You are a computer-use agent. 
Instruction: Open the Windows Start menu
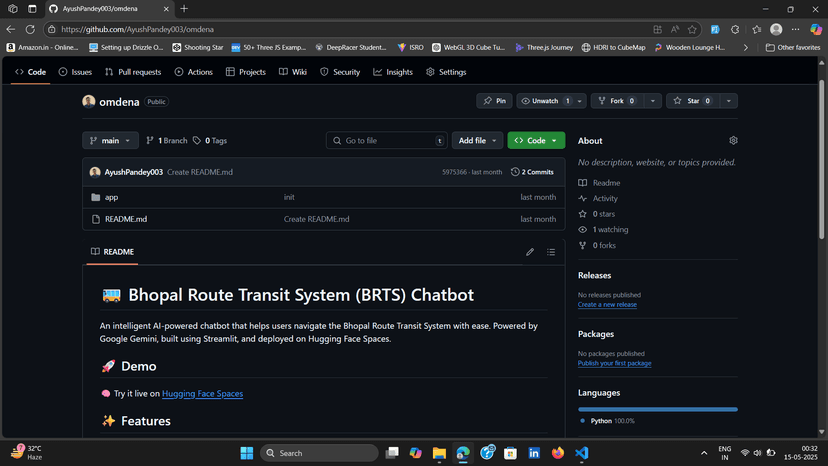pyautogui.click(x=247, y=453)
